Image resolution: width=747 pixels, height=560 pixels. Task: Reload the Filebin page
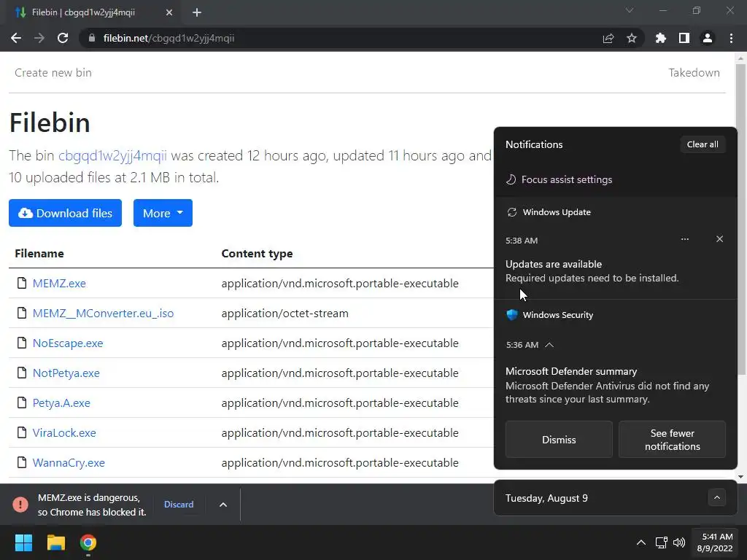63,38
